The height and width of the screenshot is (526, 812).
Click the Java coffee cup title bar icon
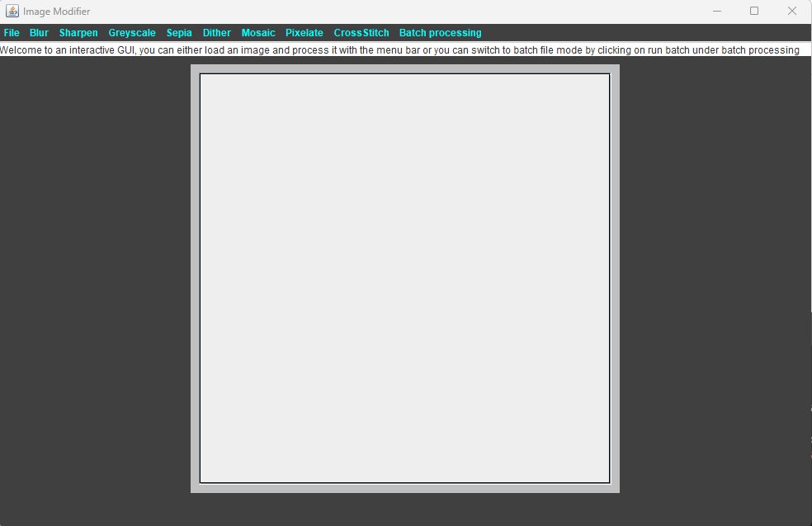tap(12, 11)
